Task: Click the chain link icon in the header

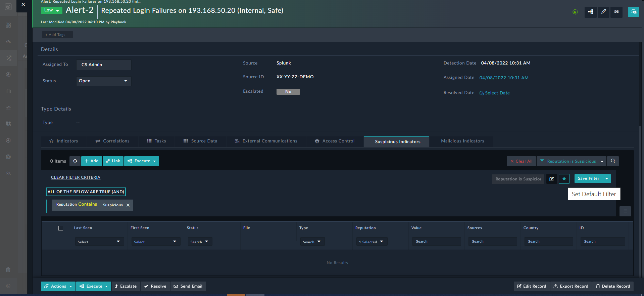Action: (616, 12)
